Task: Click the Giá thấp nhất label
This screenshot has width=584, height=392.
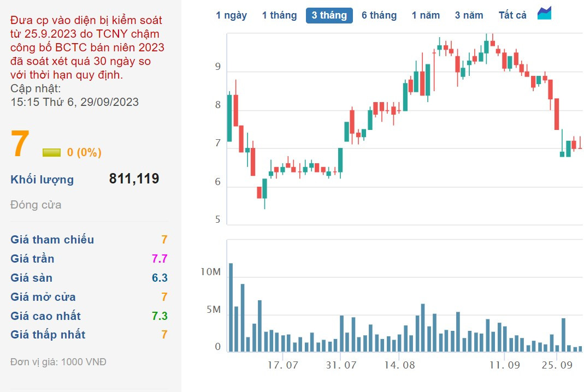Action: pyautogui.click(x=48, y=335)
